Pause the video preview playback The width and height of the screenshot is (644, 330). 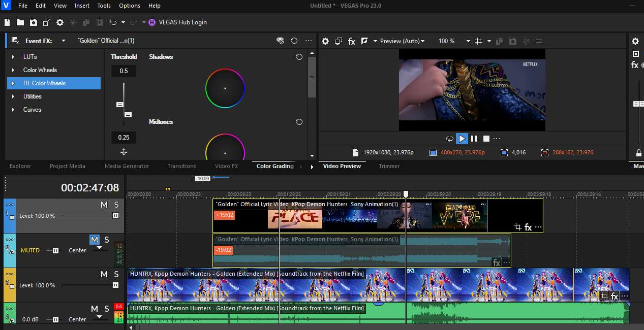[x=474, y=139]
